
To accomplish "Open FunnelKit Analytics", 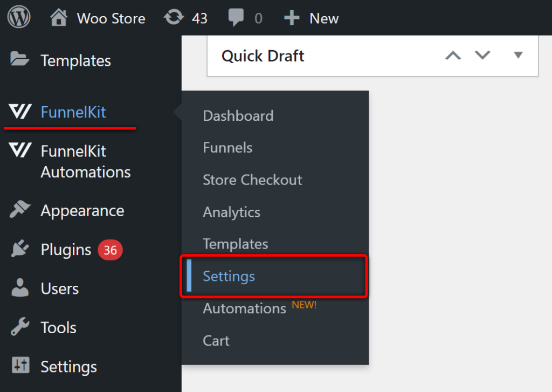I will coord(231,212).
